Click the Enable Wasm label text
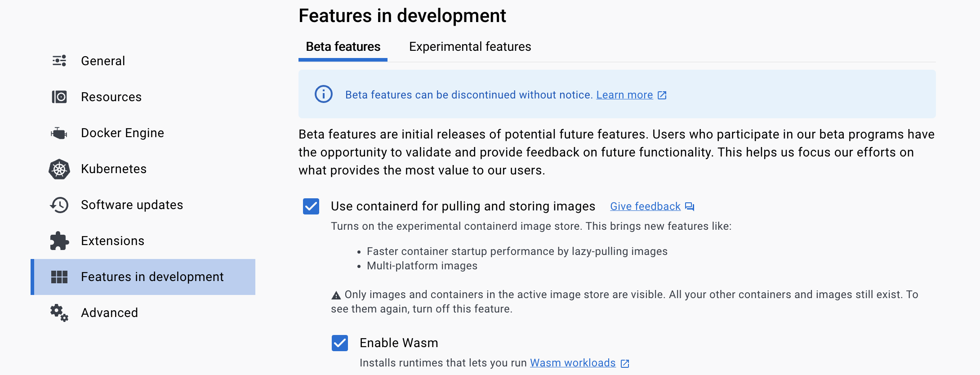This screenshot has width=980, height=375. 399,343
